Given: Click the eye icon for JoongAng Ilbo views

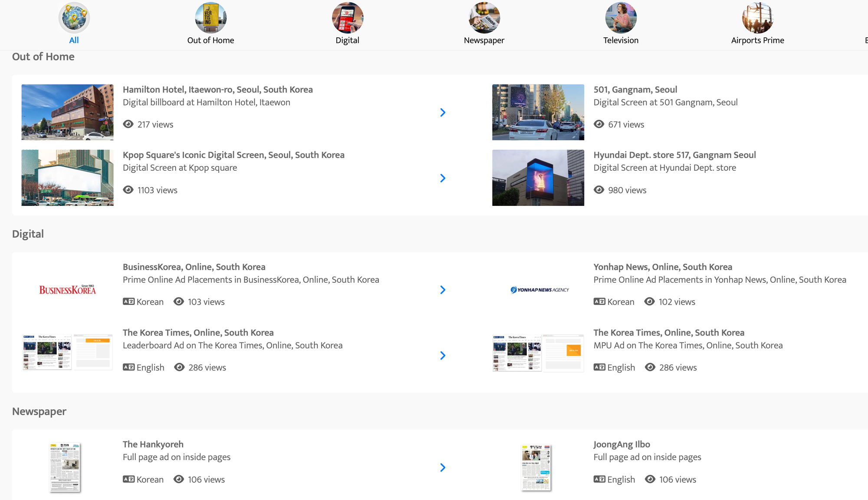Looking at the screenshot, I should pos(650,479).
